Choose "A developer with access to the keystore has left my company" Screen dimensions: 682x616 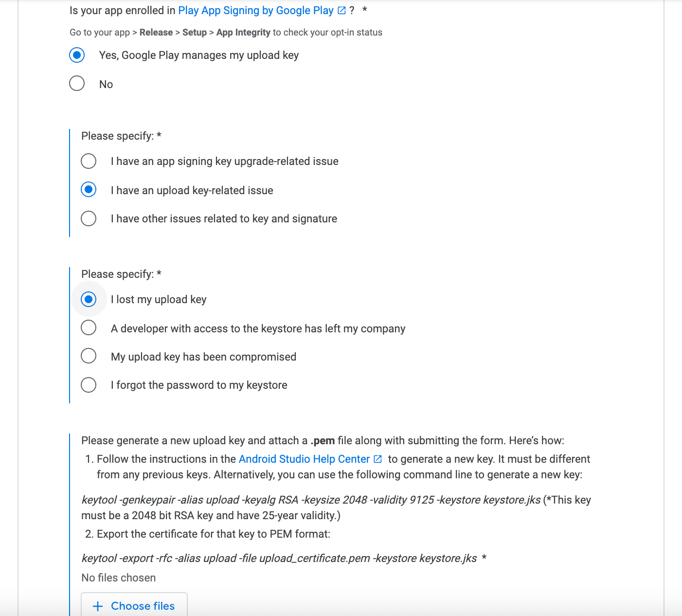click(89, 327)
